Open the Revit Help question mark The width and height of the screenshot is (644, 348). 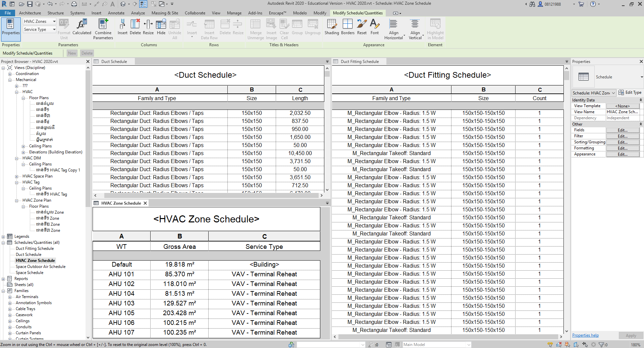coord(593,4)
